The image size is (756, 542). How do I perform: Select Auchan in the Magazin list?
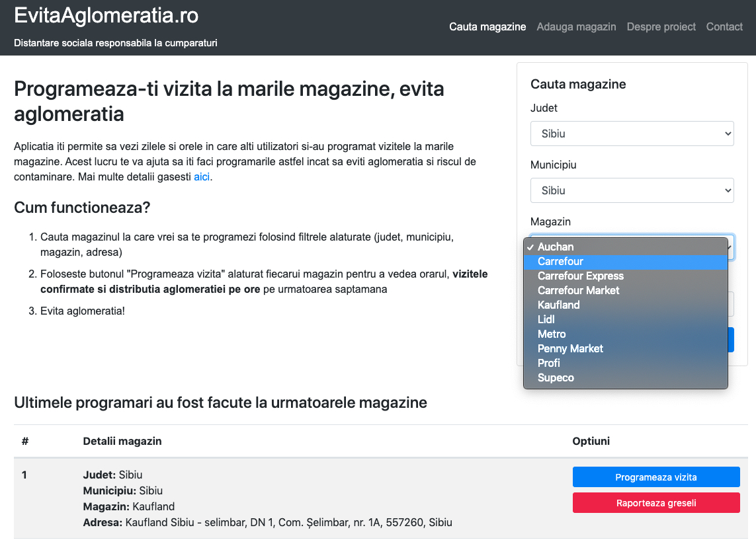coord(625,247)
